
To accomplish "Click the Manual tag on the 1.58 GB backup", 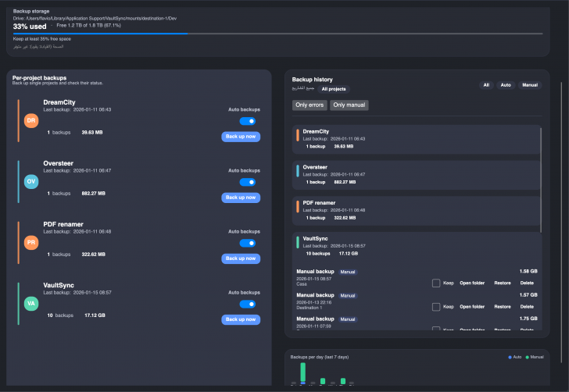I will coord(348,272).
